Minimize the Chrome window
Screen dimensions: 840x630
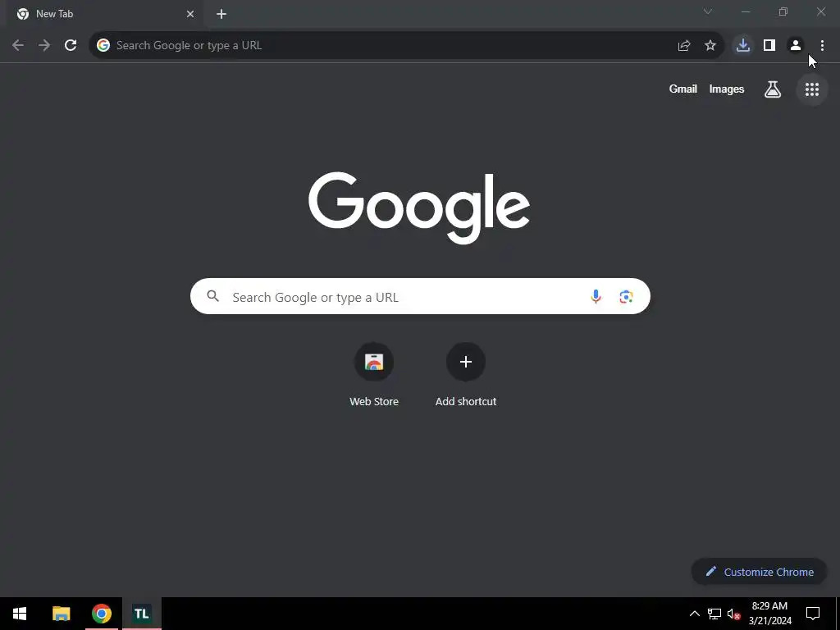[745, 11]
